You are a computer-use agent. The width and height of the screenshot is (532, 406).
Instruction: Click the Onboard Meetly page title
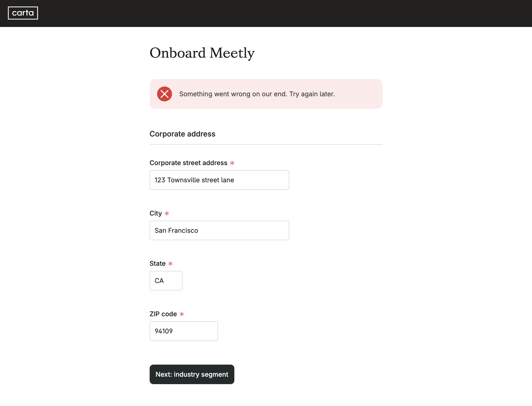[202, 53]
